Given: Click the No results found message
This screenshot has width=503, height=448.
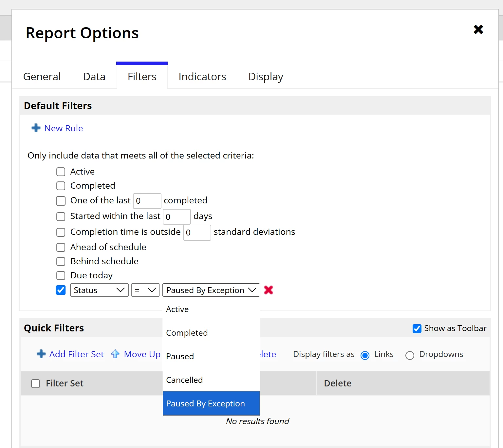Looking at the screenshot, I should click(x=258, y=421).
